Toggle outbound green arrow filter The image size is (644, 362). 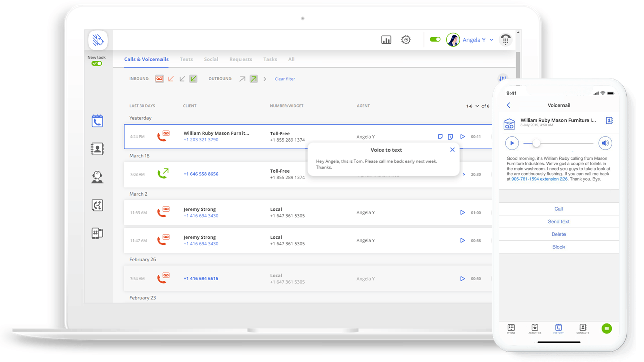(x=254, y=79)
